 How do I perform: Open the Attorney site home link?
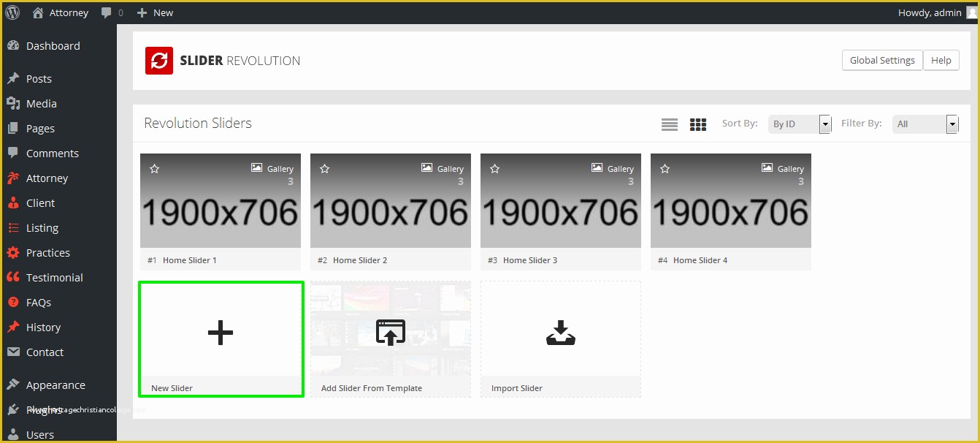point(61,12)
